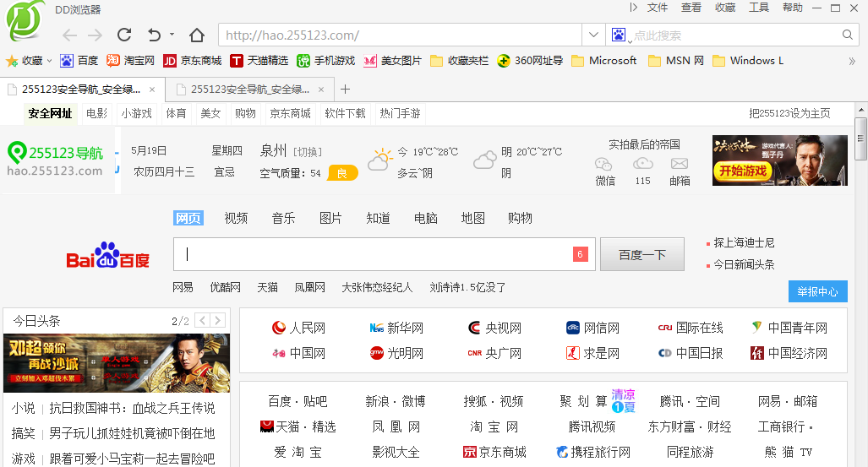
Task: Click the 邮箱 envelope icon
Action: pyautogui.click(x=680, y=164)
